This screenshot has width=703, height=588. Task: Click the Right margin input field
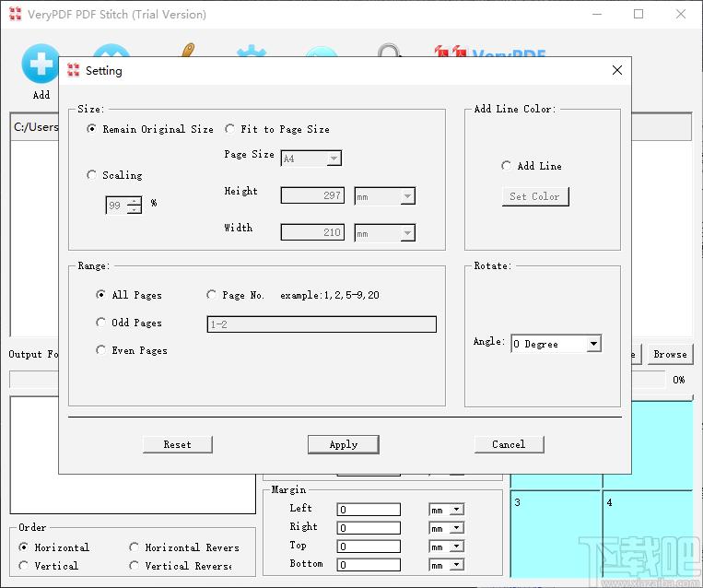point(369,528)
